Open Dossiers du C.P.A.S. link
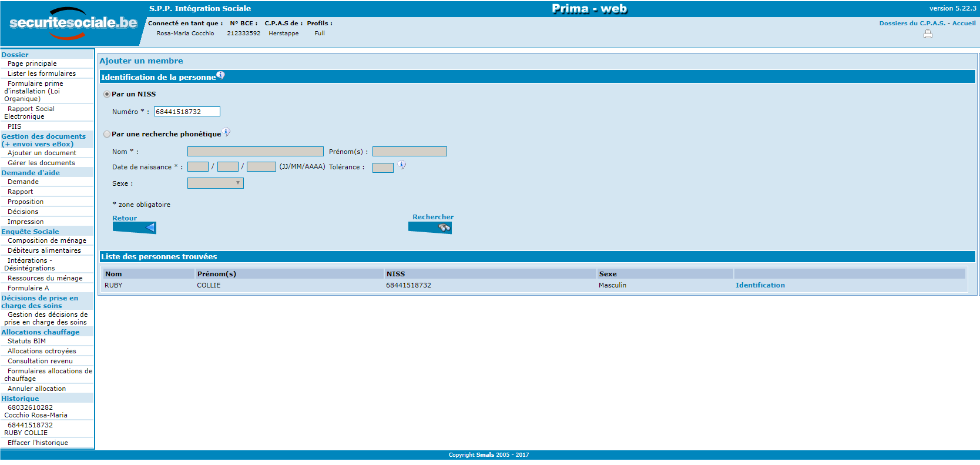 click(912, 24)
